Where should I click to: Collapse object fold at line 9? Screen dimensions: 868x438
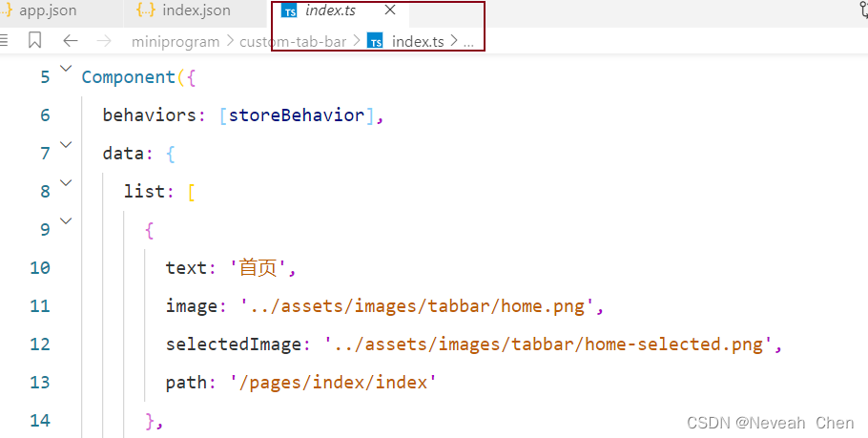[66, 221]
